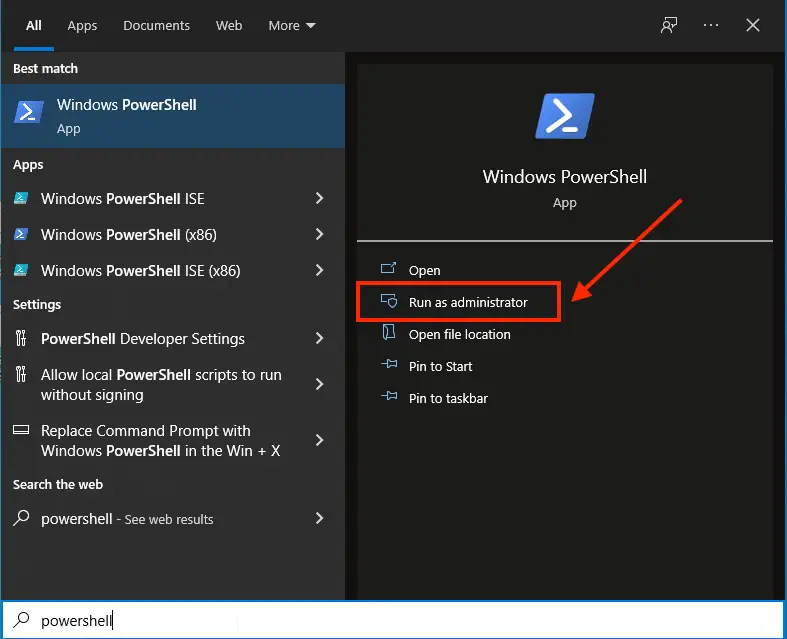Click Allow local PowerShell scripts setting

coord(160,385)
